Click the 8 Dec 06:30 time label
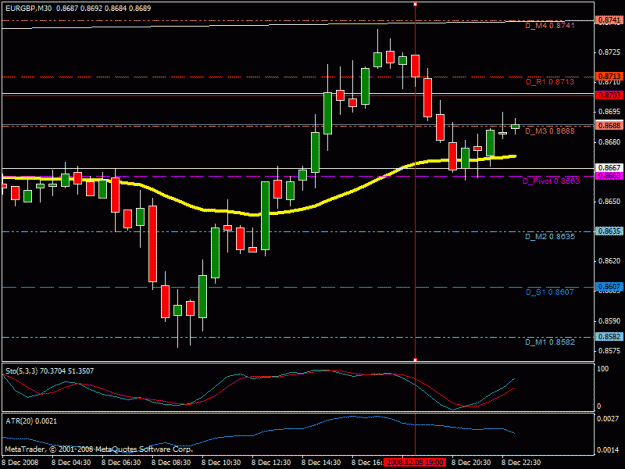 (x=121, y=463)
